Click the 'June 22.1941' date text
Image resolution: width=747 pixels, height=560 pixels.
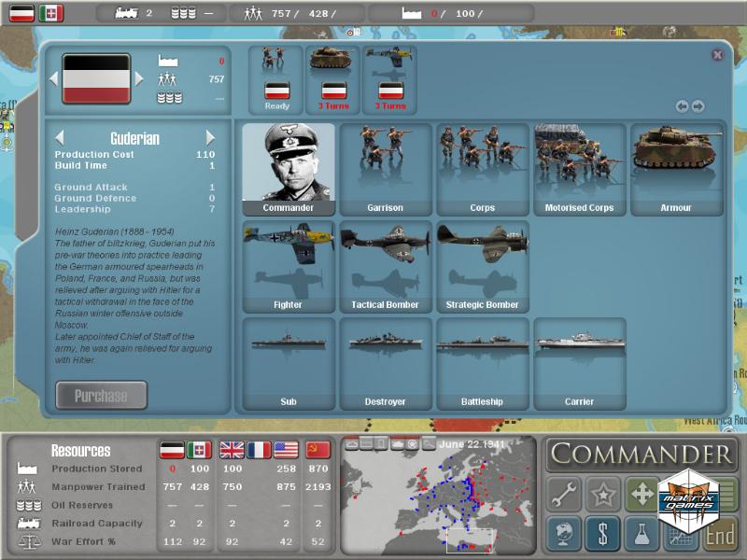pos(472,444)
